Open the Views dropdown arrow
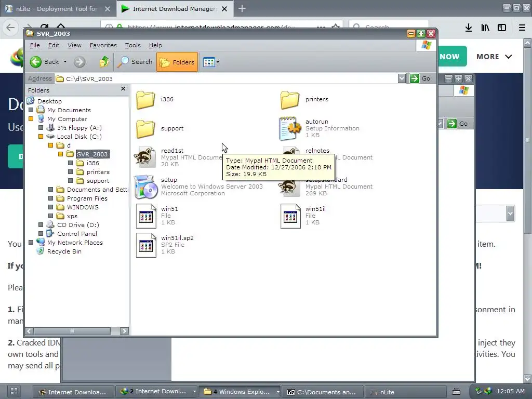532x399 pixels. pos(218,62)
